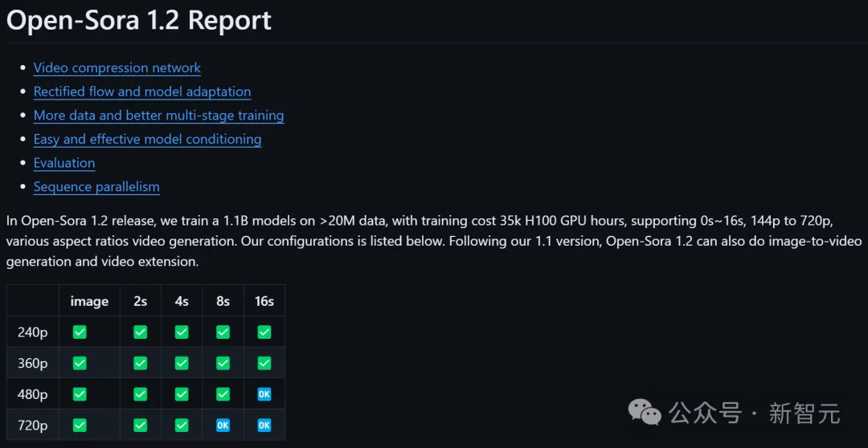Click the green check for 720p image
The width and height of the screenshot is (868, 448).
(80, 426)
